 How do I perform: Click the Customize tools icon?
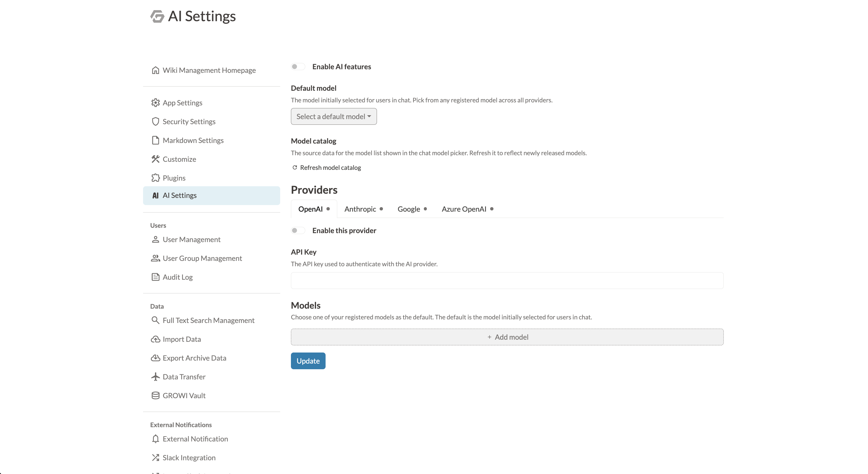click(155, 159)
